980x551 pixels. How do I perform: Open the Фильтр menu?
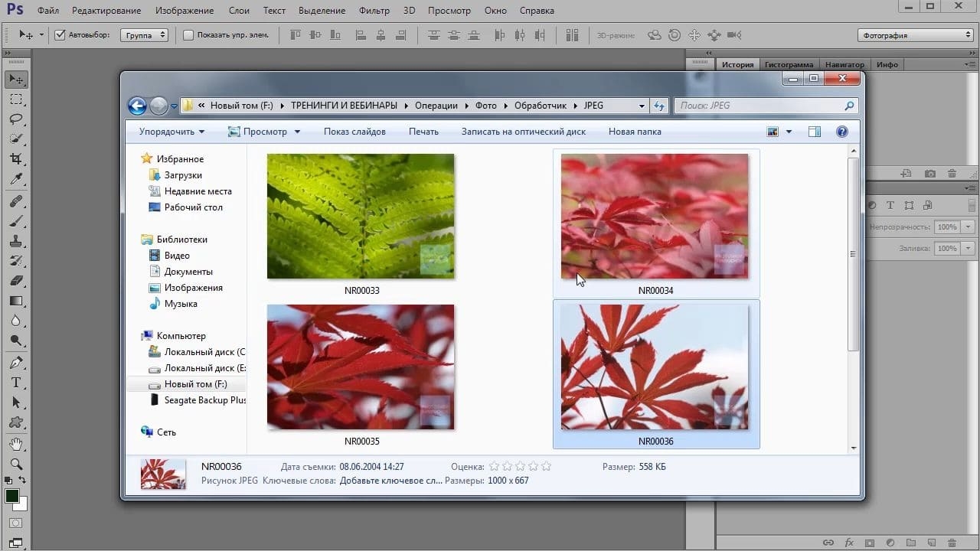(x=374, y=11)
